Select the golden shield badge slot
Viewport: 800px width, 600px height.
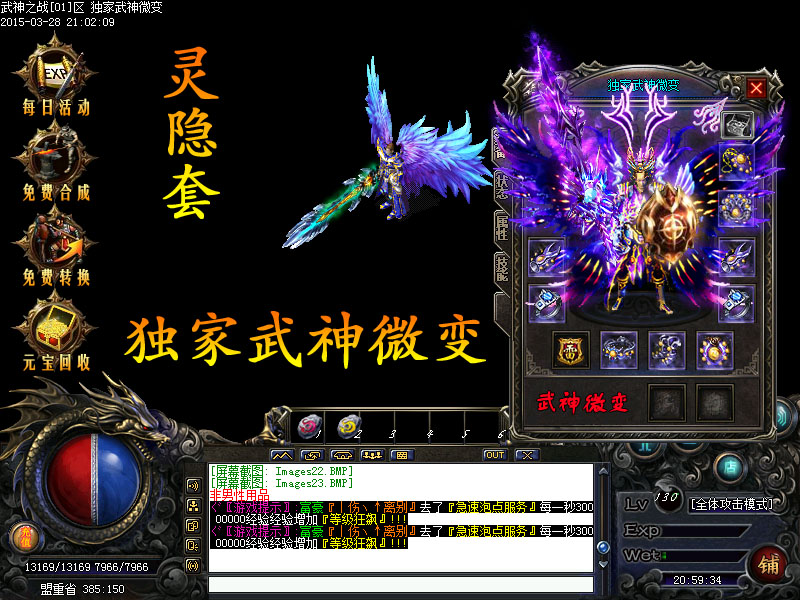(570, 351)
